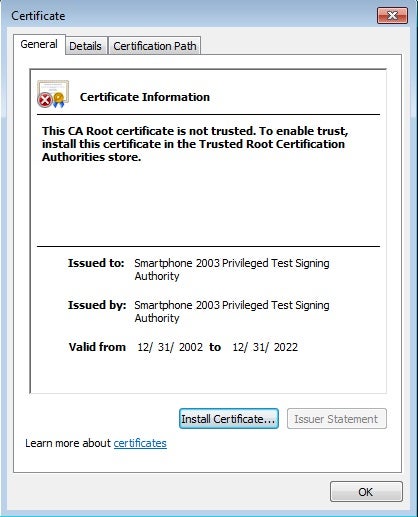This screenshot has height=517, width=418.
Task: Switch to the General tab
Action: click(x=39, y=44)
